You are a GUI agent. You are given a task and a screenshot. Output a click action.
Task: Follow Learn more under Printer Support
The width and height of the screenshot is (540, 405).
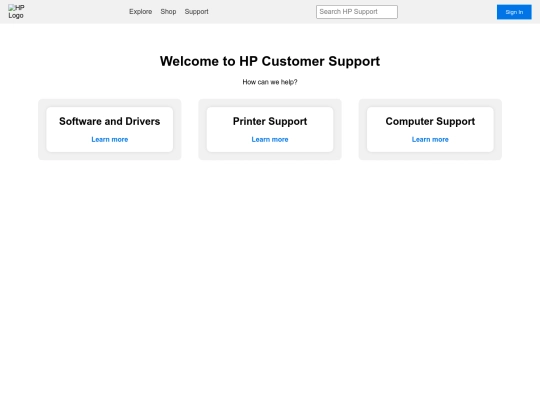(270, 139)
